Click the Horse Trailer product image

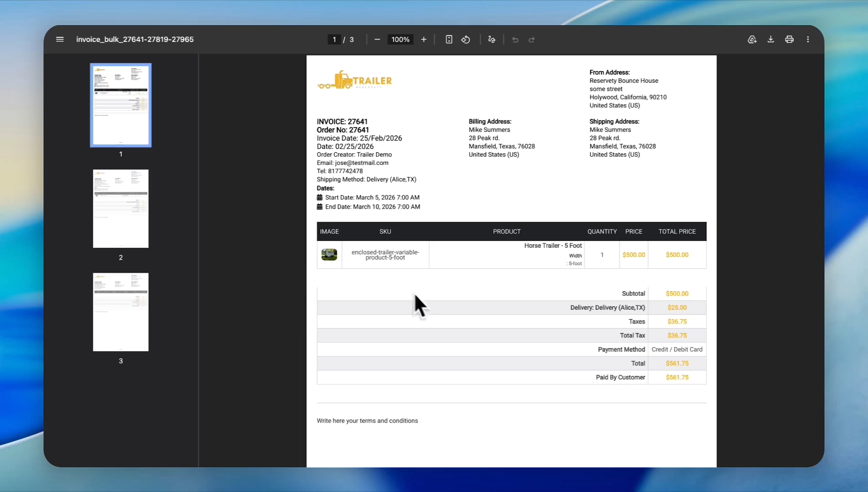pos(329,255)
